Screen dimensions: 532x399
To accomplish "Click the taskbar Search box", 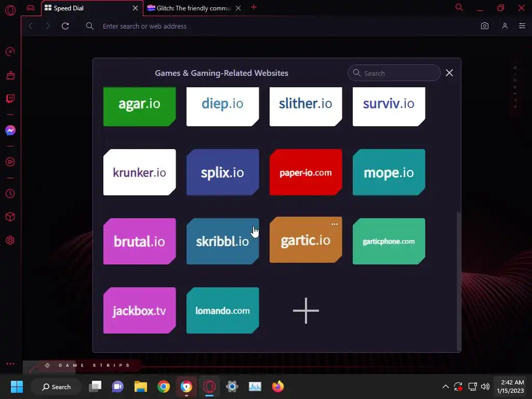I will [x=56, y=387].
